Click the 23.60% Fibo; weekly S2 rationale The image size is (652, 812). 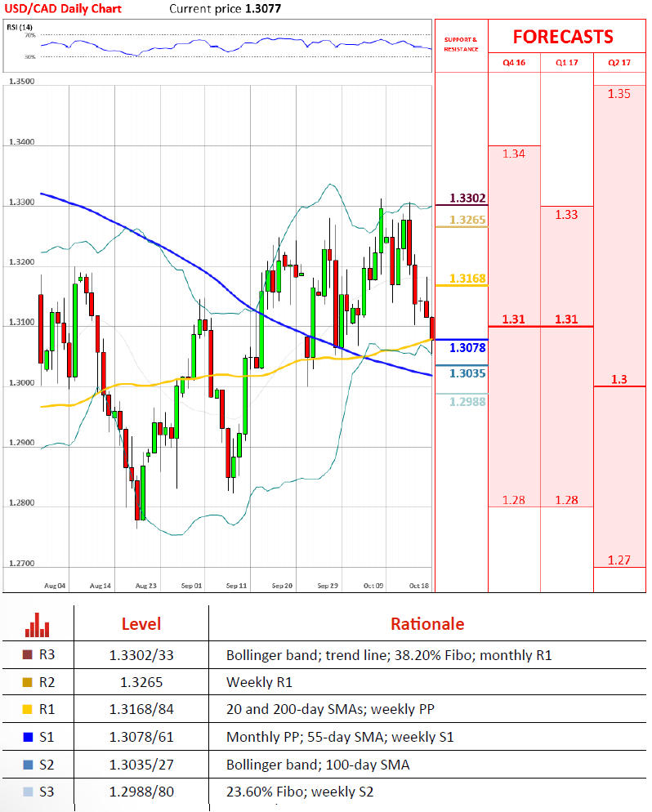click(x=300, y=792)
